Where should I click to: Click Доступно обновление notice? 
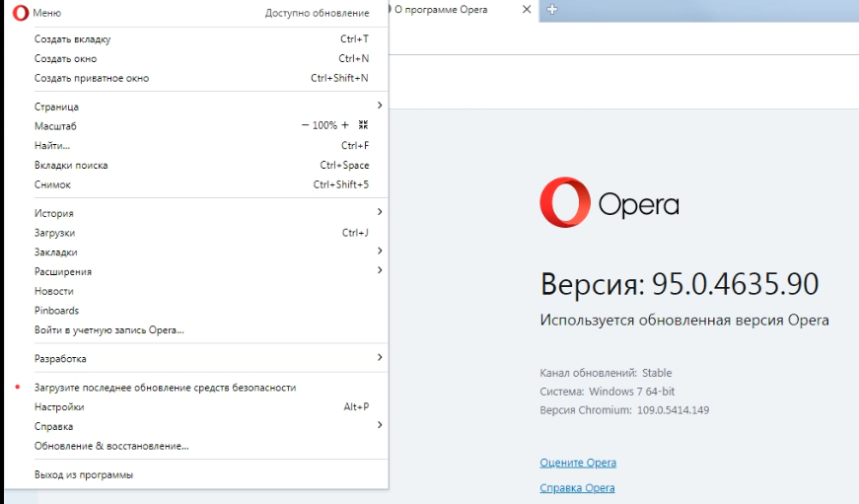click(x=318, y=13)
